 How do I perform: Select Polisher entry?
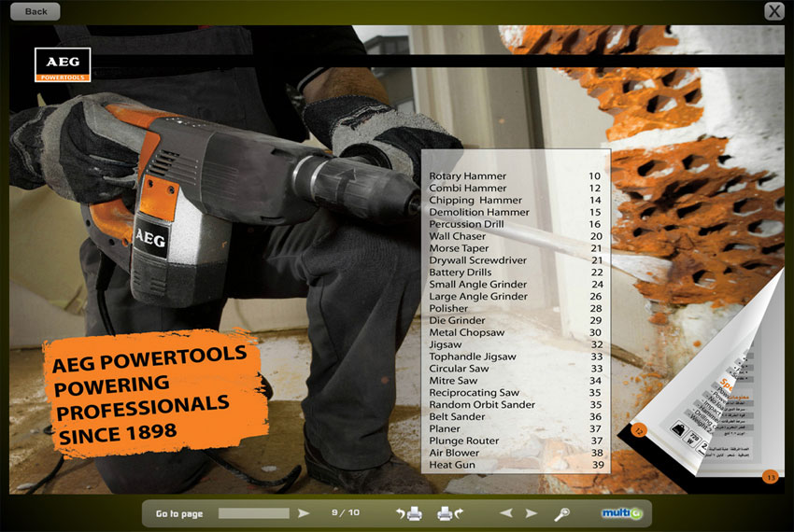(x=515, y=308)
